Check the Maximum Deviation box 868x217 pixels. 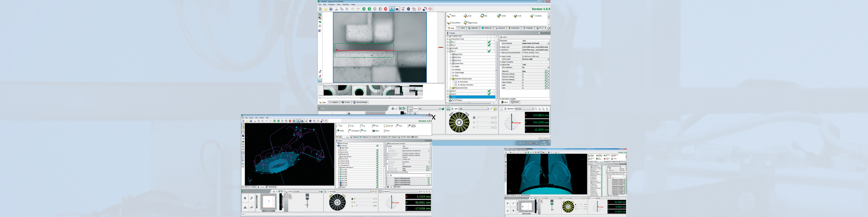click(x=456, y=85)
